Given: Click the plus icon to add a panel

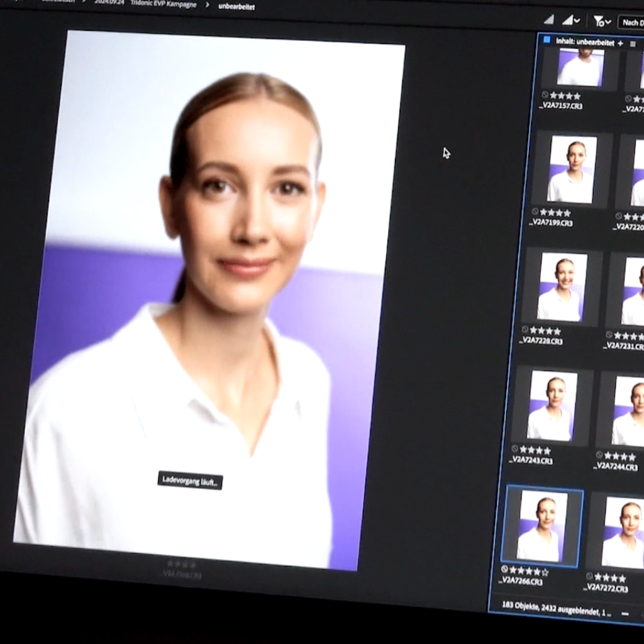Looking at the screenshot, I should [619, 43].
